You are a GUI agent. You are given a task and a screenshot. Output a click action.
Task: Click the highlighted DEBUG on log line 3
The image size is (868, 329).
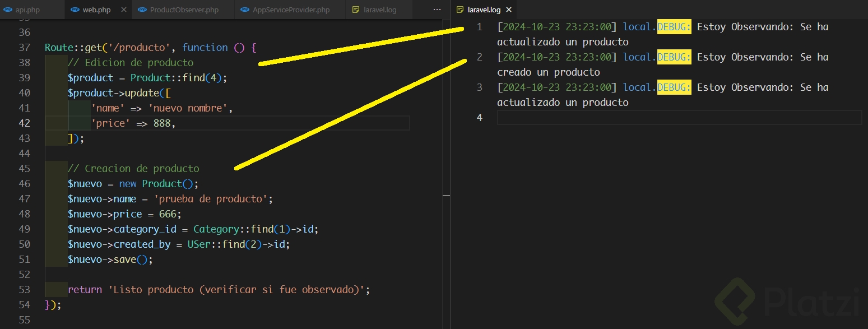674,87
